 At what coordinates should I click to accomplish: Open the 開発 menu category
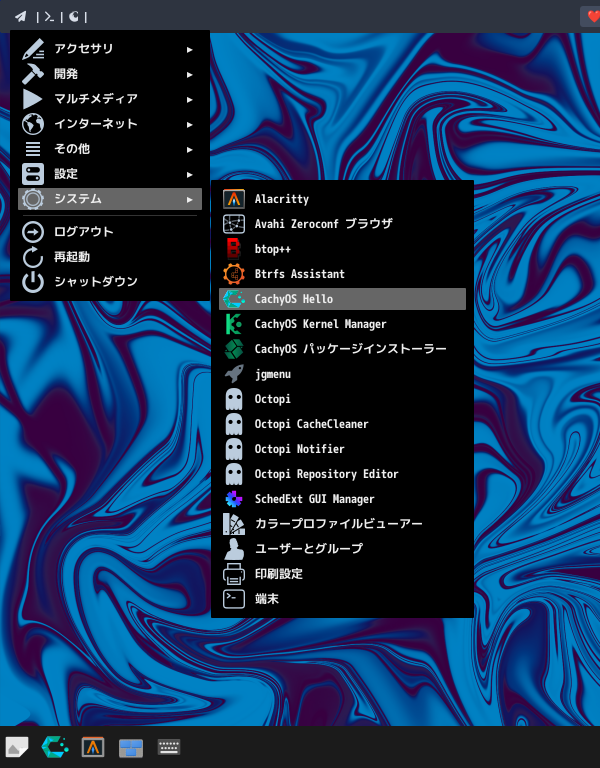pos(110,74)
